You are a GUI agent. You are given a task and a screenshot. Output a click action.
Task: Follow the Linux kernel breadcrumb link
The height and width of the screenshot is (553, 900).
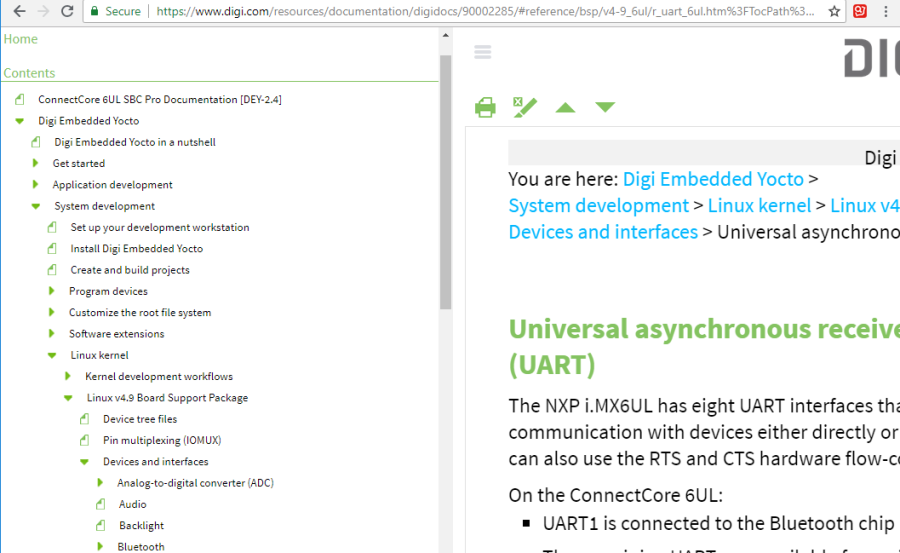[759, 206]
